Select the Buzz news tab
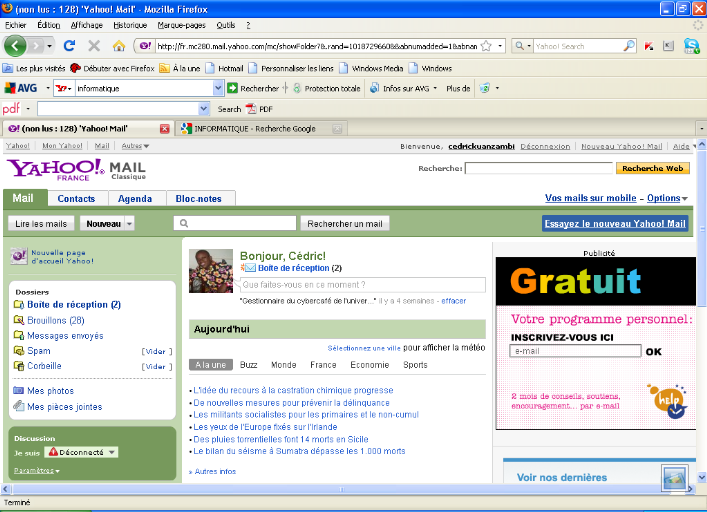Screen dimensions: 707x512 [248, 365]
